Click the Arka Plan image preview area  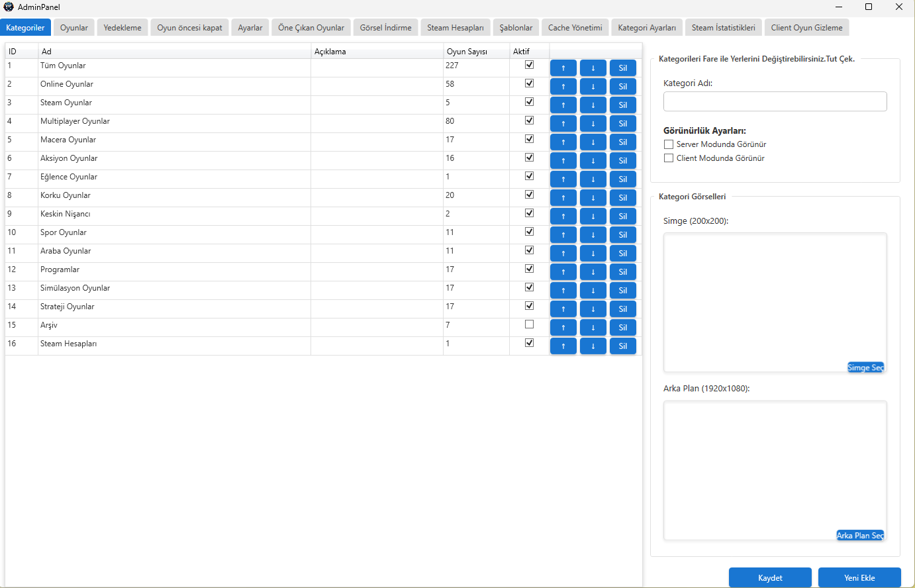(x=775, y=471)
